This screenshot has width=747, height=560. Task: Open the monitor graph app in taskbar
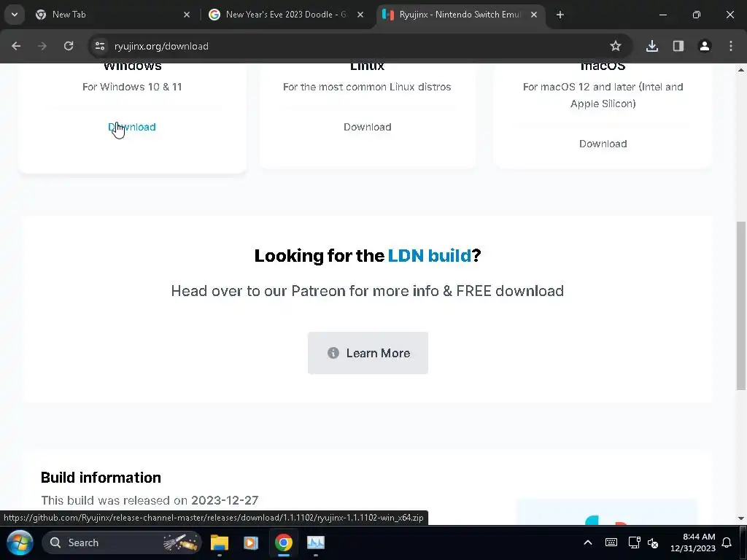tap(315, 542)
